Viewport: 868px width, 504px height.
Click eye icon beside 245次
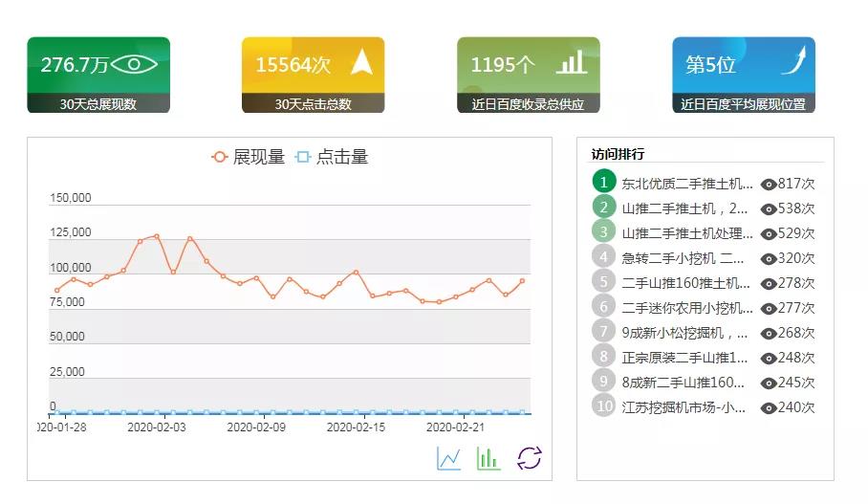coord(769,383)
